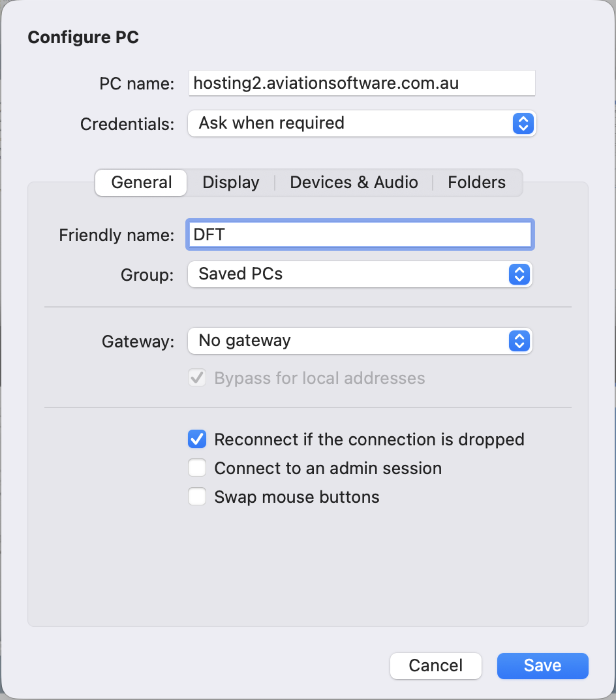Click the Cancel button
Viewport: 616px width, 700px height.
click(436, 666)
